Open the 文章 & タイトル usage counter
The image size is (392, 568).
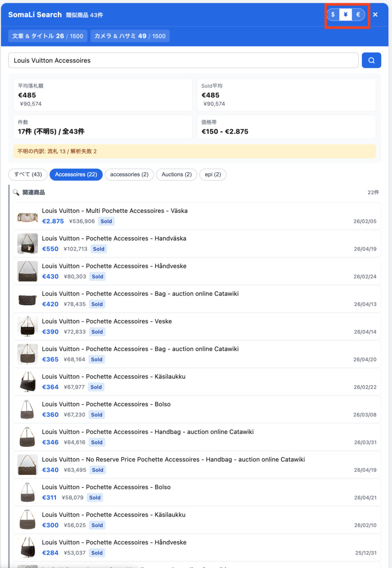pyautogui.click(x=48, y=36)
